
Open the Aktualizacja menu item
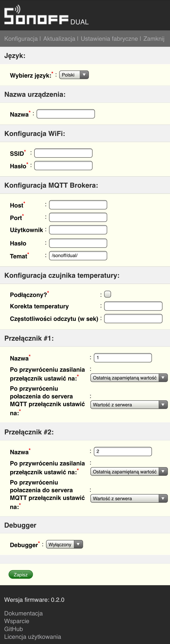pos(59,39)
